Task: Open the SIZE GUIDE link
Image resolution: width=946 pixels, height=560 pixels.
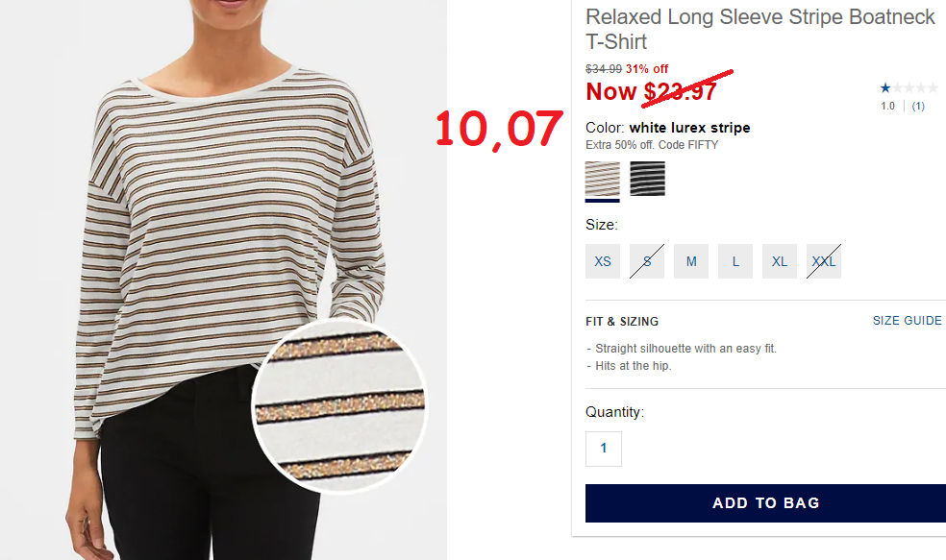Action: 907,321
